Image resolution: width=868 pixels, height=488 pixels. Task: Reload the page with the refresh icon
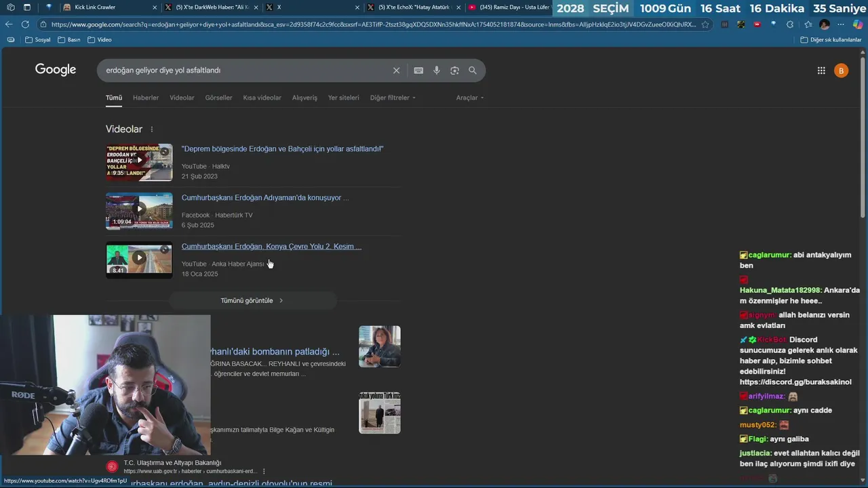coord(25,24)
